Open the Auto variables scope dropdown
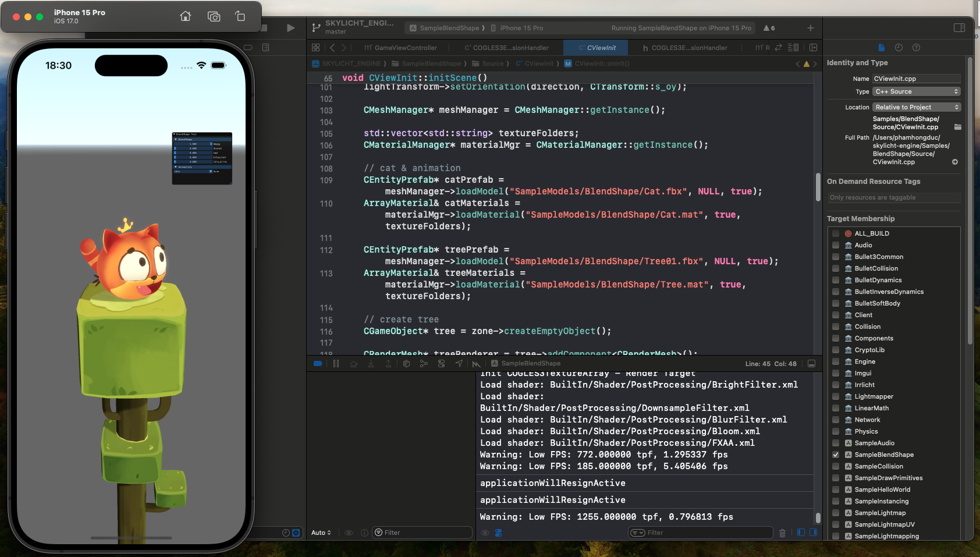 (321, 533)
